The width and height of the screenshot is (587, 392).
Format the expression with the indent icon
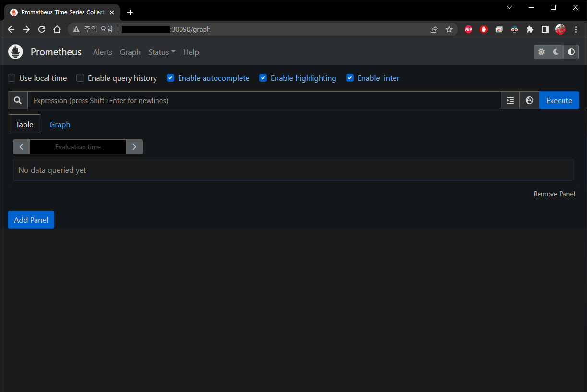coord(510,100)
